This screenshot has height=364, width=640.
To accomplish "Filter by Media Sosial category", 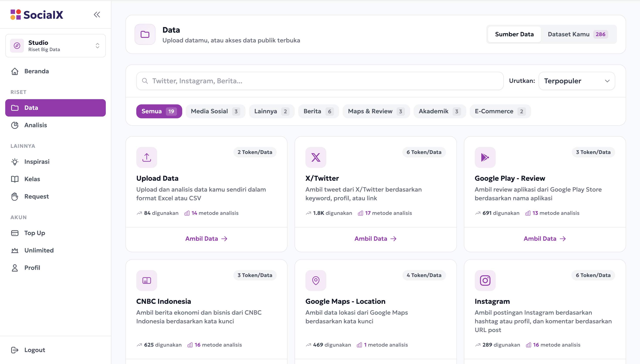I will 215,111.
